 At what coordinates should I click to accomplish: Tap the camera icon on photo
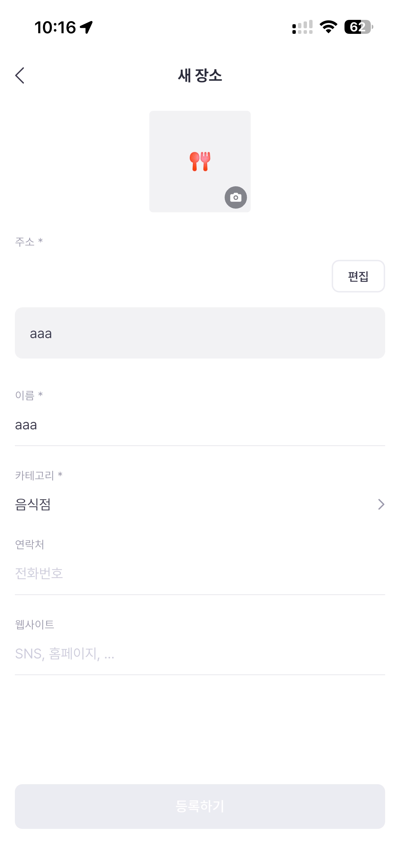coord(235,197)
